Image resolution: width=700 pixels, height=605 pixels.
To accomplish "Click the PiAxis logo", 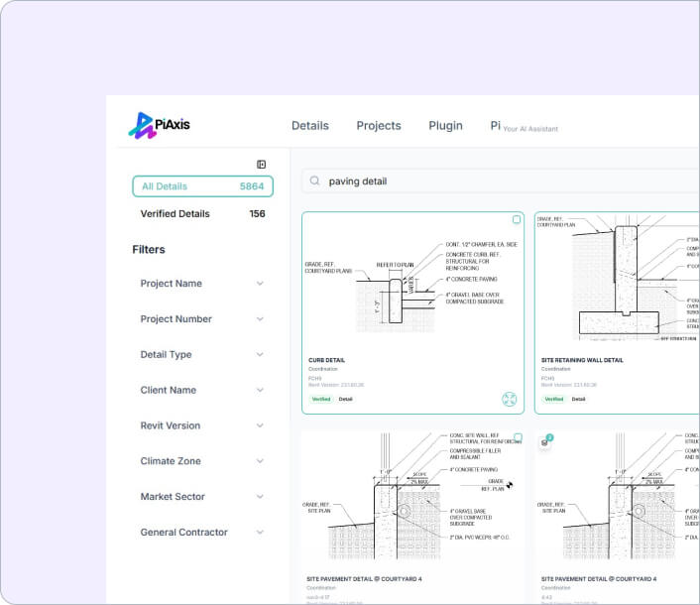I will coord(159,125).
